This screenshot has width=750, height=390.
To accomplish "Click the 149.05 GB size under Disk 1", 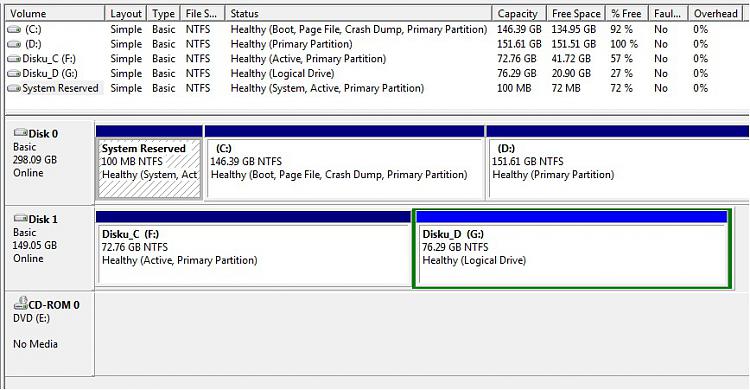I will [35, 245].
